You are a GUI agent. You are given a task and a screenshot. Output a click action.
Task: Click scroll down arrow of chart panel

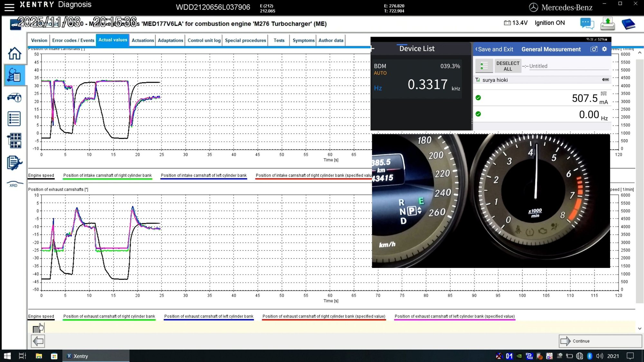(639, 329)
